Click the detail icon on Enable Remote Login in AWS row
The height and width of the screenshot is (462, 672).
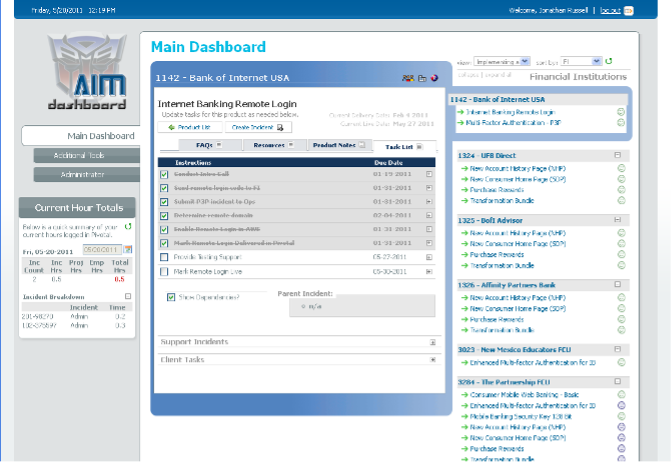point(429,229)
